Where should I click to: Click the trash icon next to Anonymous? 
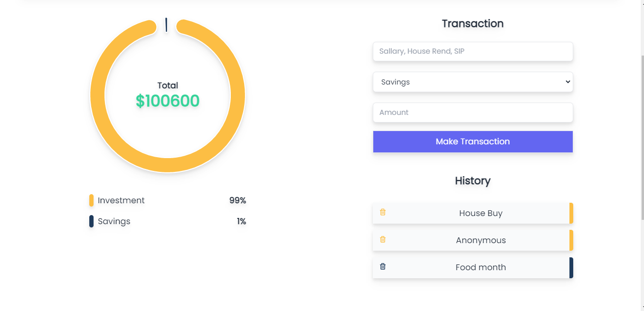383,240
